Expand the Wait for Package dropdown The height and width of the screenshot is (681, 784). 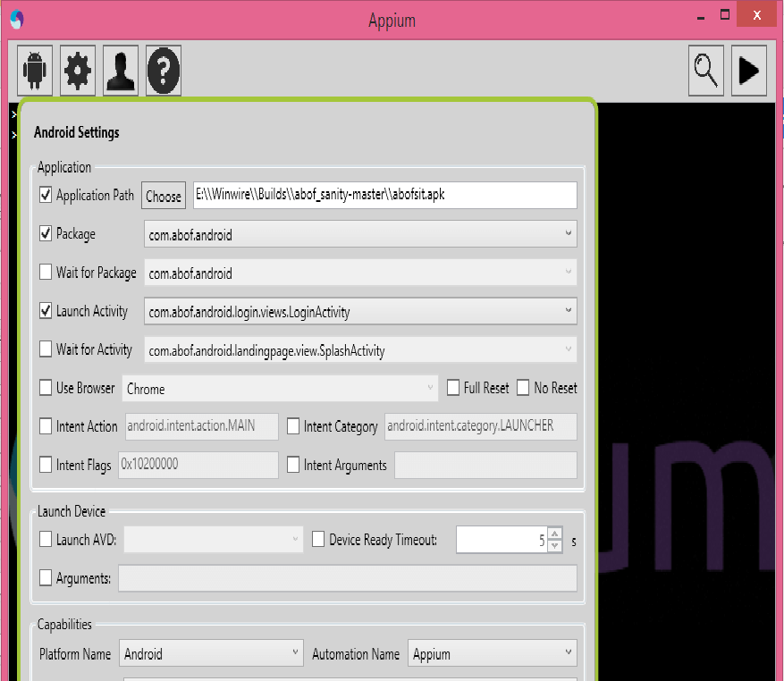[x=360, y=272]
